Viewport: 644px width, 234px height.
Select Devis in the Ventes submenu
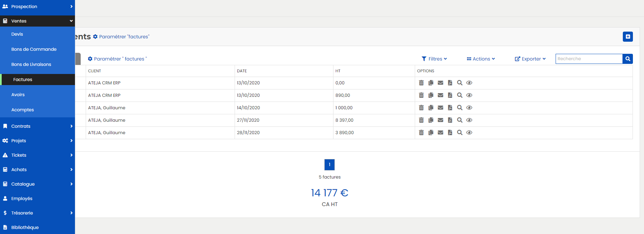(17, 34)
